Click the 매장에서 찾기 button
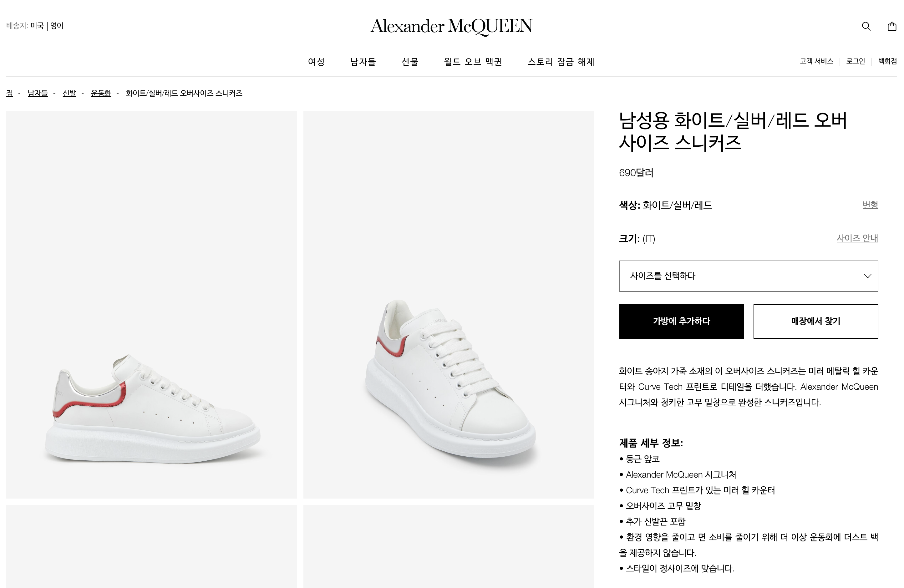This screenshot has height=588, width=904. point(815,321)
